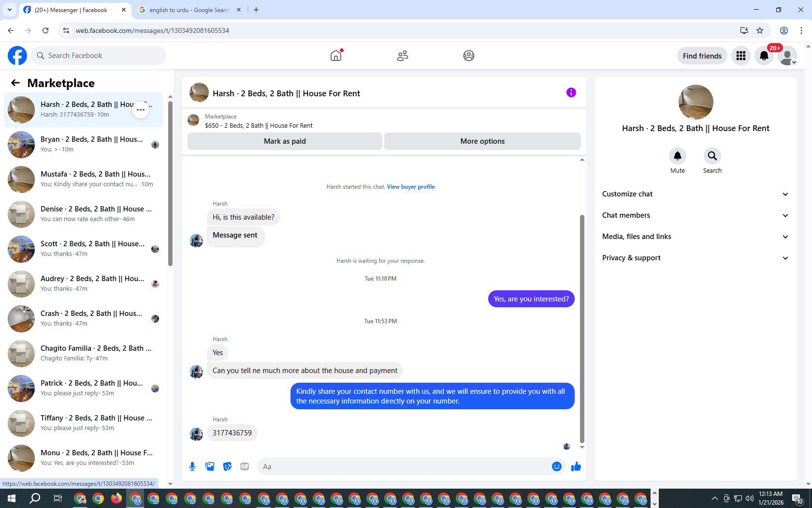Launch Firefox from the taskbar
The width and height of the screenshot is (812, 508).
[x=116, y=498]
